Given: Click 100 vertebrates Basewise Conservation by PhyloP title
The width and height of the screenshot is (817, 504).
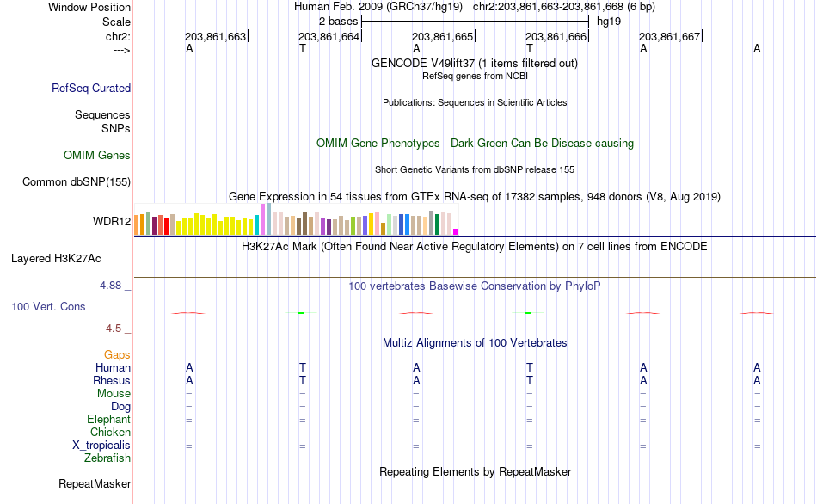Looking at the screenshot, I should pyautogui.click(x=475, y=286).
